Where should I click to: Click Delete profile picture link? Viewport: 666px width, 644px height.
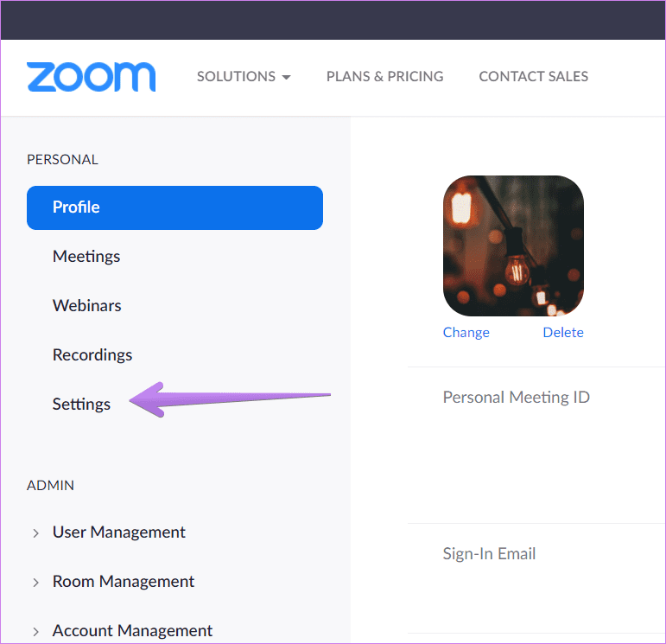[x=563, y=333]
